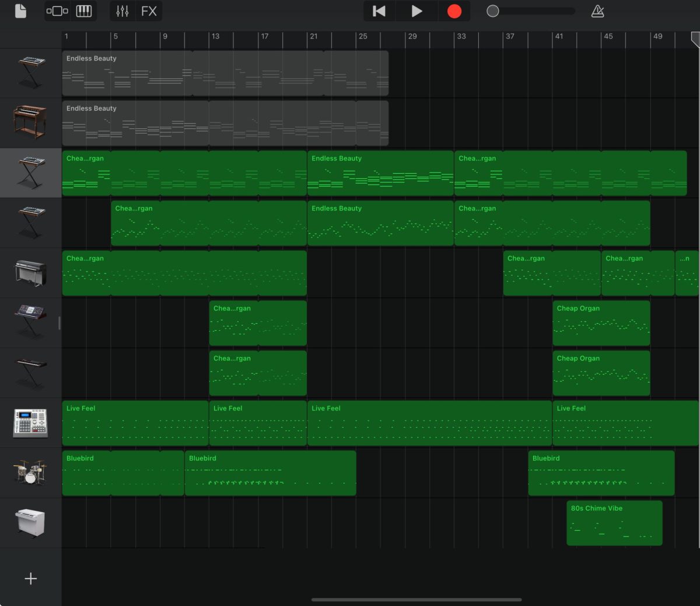
Task: Click bar 17 on the ruler
Action: pos(265,36)
